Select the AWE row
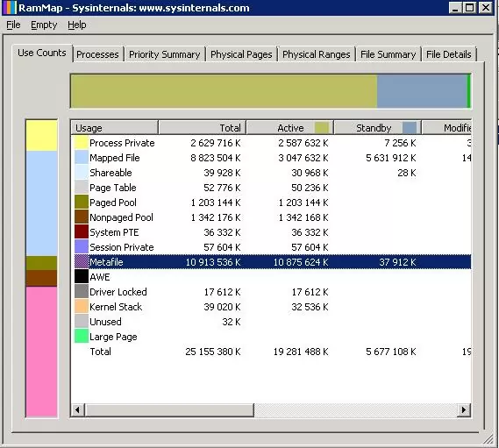 point(271,277)
